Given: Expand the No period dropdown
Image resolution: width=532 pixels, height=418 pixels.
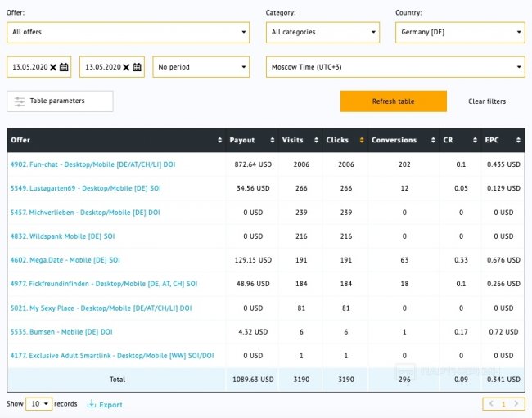Looking at the screenshot, I should [201, 67].
